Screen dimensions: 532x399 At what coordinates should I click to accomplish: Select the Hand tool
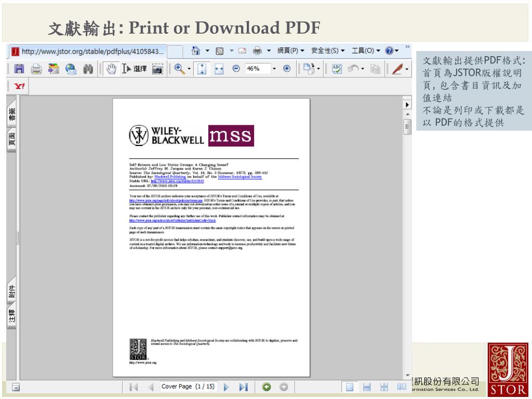click(x=111, y=69)
